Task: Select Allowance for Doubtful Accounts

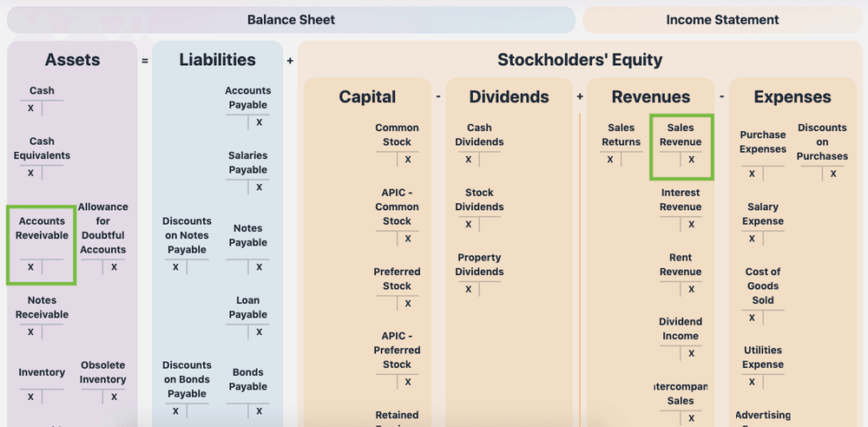Action: (102, 236)
